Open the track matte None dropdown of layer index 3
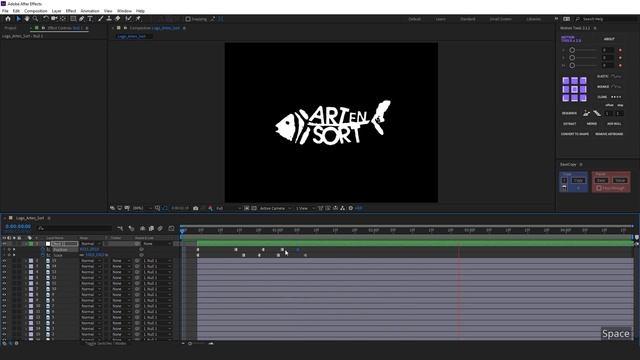The width and height of the screenshot is (640, 360). point(121,267)
